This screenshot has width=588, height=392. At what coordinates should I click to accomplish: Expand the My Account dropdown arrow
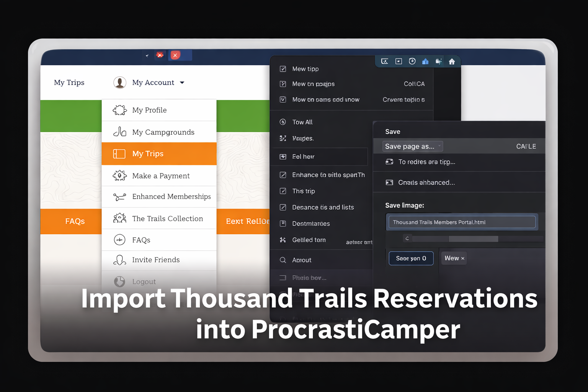[x=182, y=83]
